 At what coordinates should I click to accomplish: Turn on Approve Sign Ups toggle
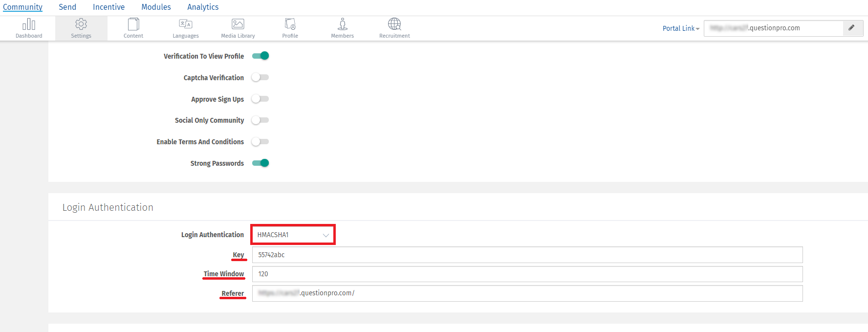point(260,99)
